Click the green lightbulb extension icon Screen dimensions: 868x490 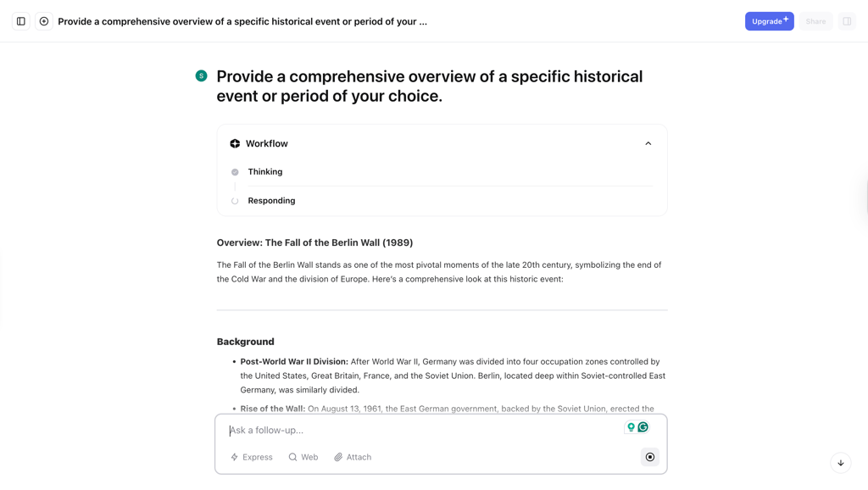pyautogui.click(x=631, y=427)
